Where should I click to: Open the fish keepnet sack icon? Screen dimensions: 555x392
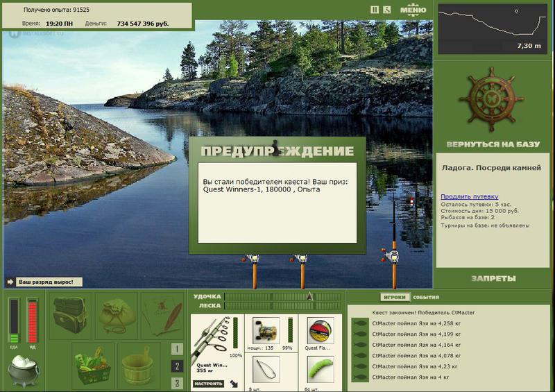pos(117,316)
